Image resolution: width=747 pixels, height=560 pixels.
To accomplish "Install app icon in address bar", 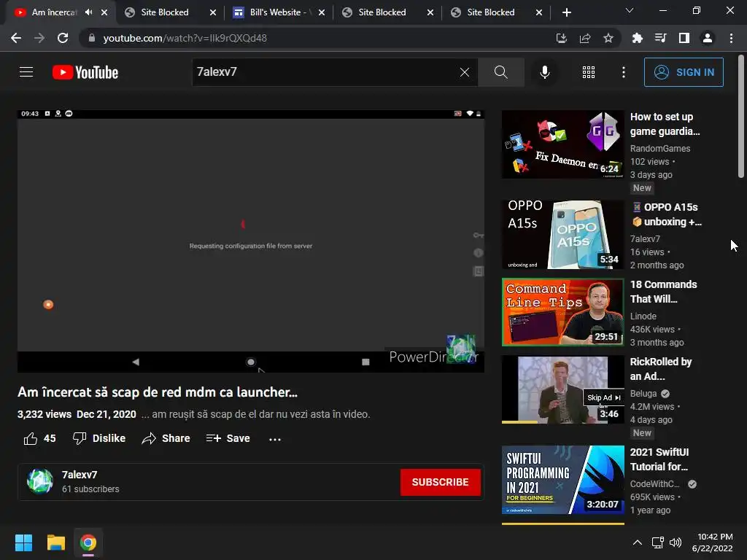I will pos(562,38).
